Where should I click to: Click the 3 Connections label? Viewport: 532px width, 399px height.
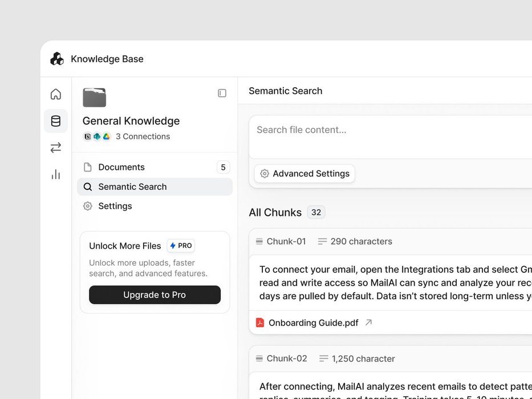[143, 137]
